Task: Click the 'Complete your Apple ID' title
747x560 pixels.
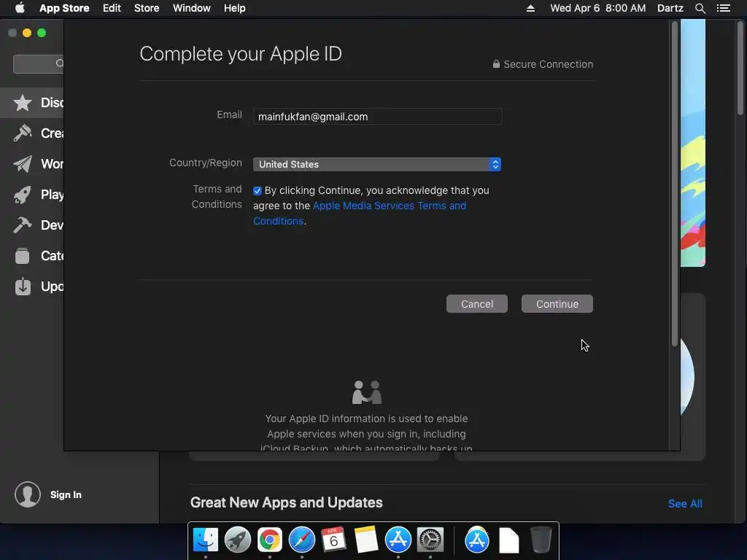Action: point(241,54)
